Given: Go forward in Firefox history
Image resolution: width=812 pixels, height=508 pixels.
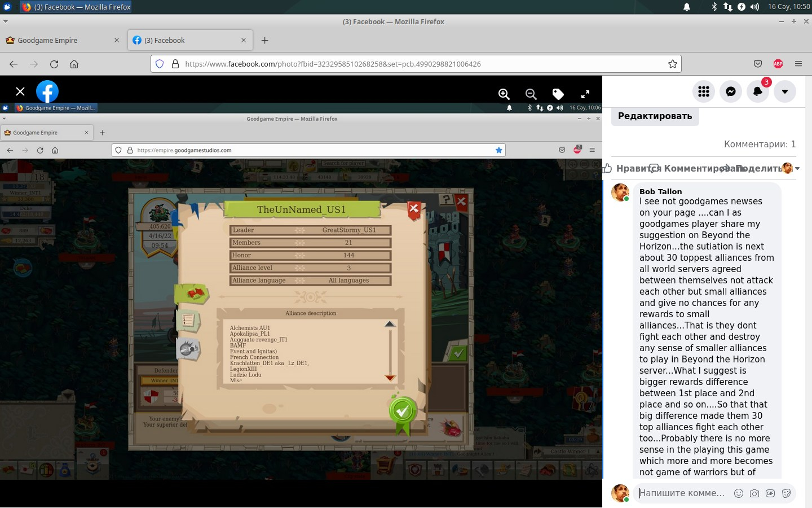Looking at the screenshot, I should click(34, 64).
